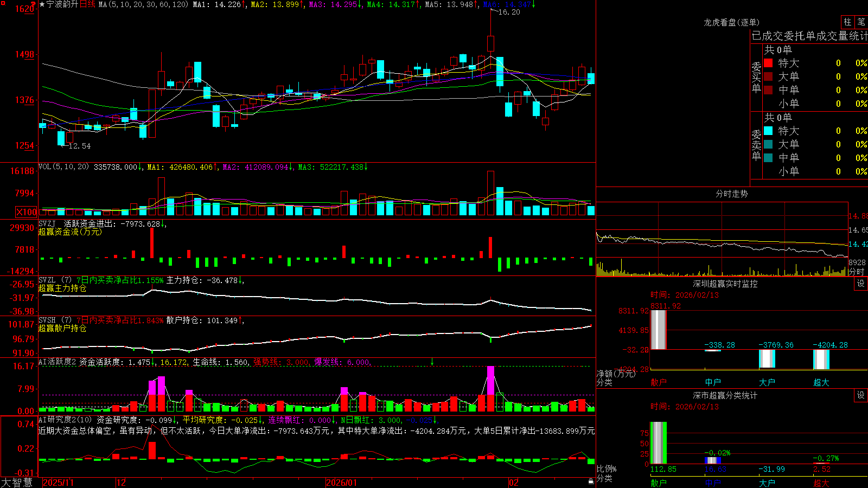Click the 已成交委托单成交量统计 header
The image size is (868, 488).
tap(809, 36)
